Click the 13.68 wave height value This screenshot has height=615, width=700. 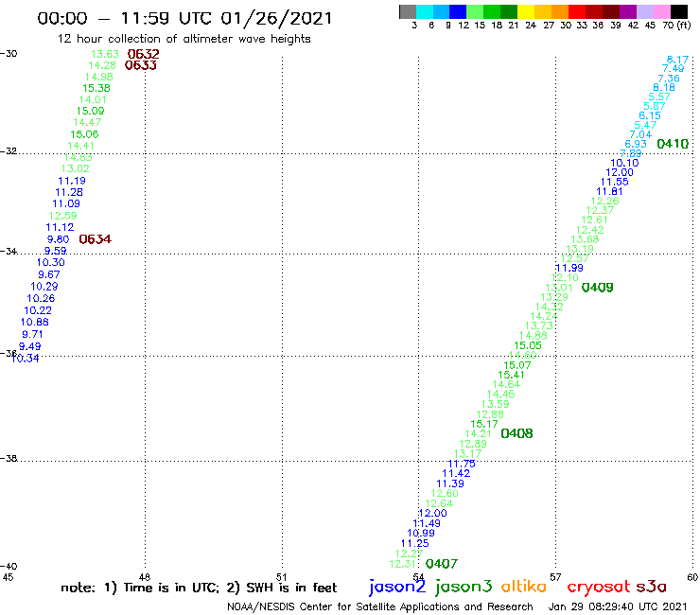(585, 239)
